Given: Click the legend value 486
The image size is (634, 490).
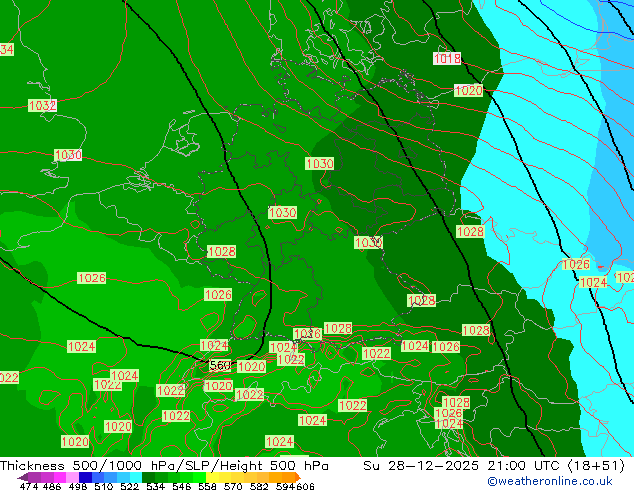Looking at the screenshot, I should (x=52, y=486).
